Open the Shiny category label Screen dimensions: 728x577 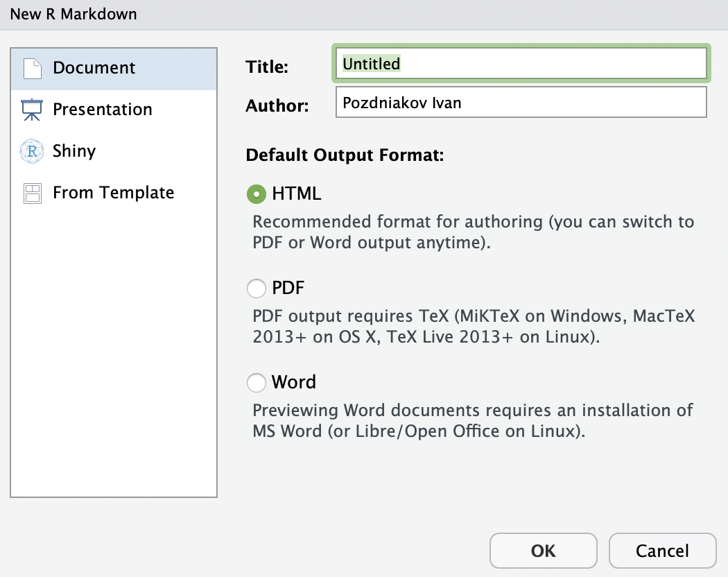[x=74, y=151]
